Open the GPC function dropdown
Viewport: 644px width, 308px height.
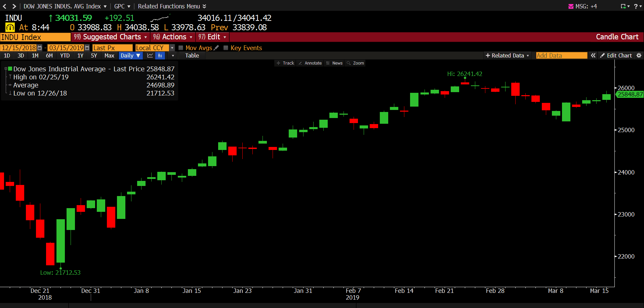coord(122,6)
